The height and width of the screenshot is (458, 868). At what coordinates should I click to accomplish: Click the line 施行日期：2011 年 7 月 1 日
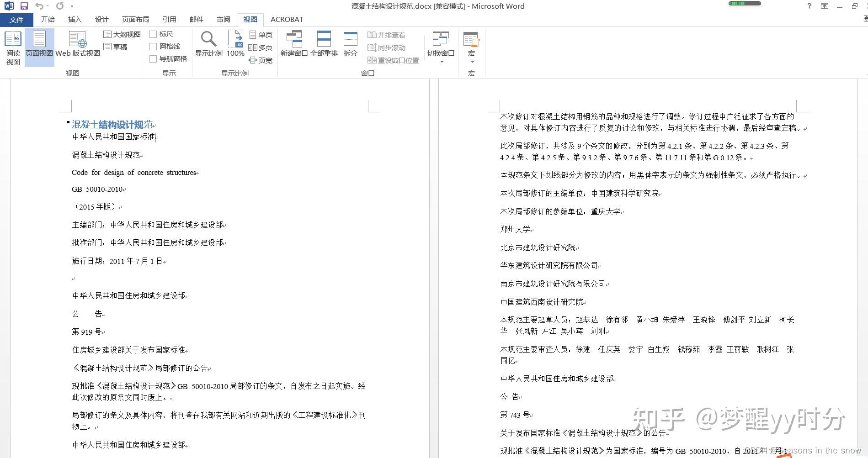coord(117,261)
